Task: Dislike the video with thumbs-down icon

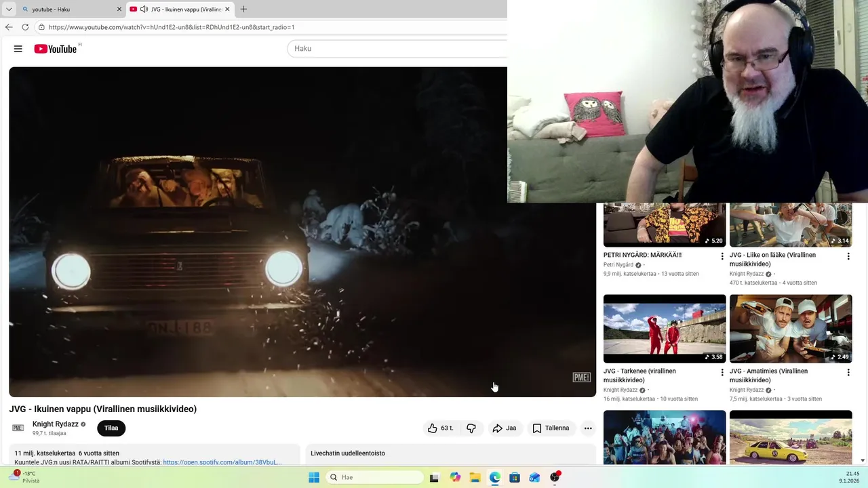Action: tap(471, 428)
